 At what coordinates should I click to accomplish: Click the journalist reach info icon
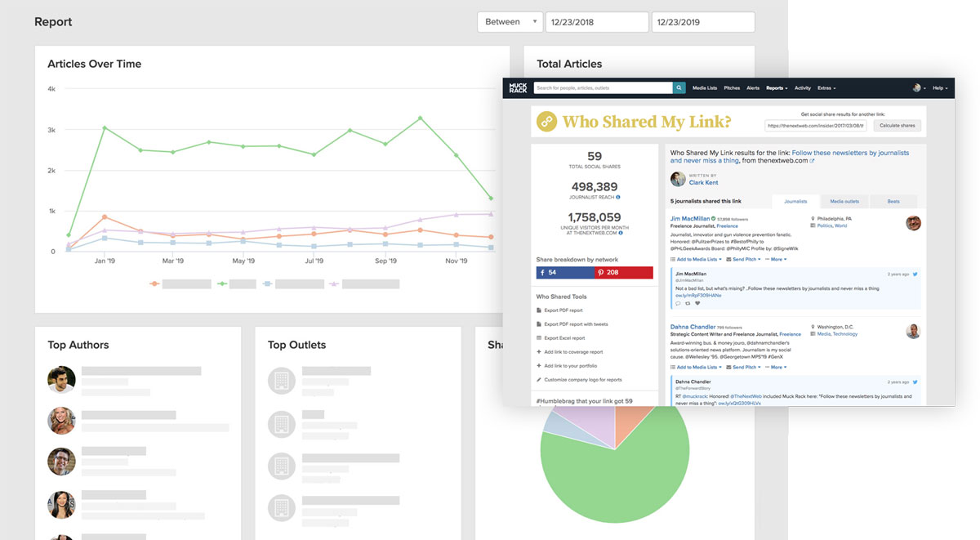(617, 197)
